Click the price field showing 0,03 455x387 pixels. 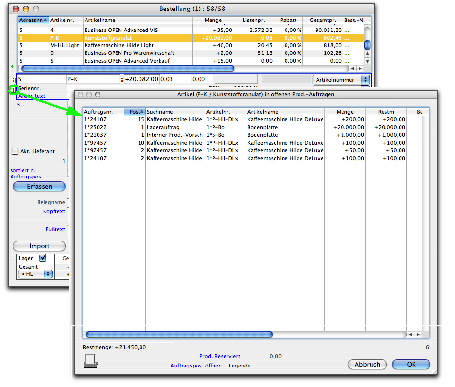click(175, 79)
